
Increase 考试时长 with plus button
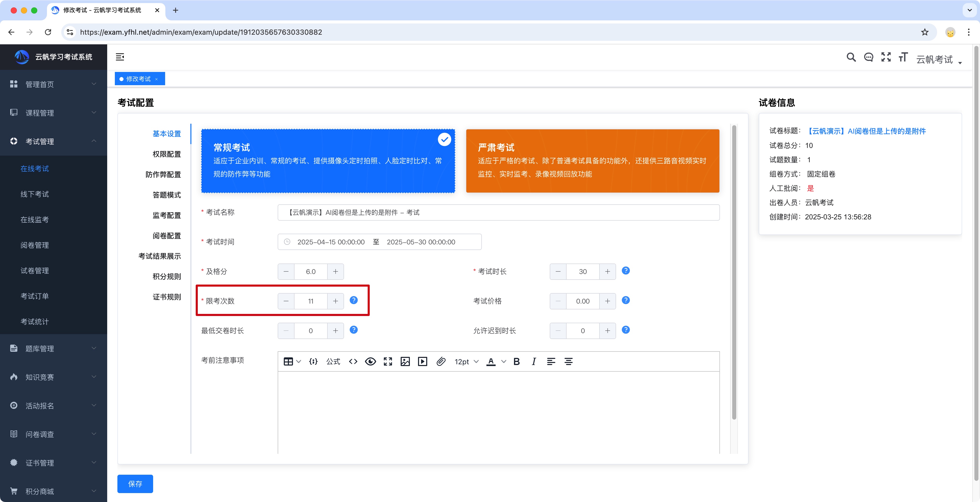[x=608, y=272]
